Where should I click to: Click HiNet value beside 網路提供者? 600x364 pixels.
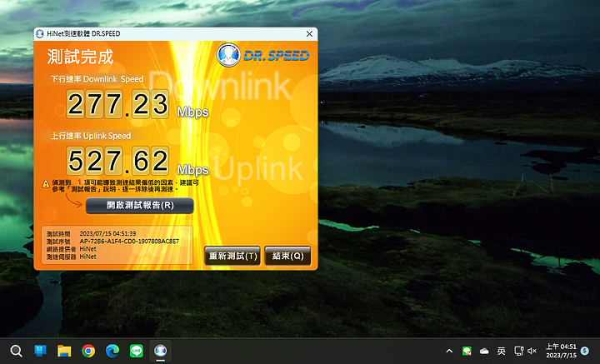pos(87,249)
